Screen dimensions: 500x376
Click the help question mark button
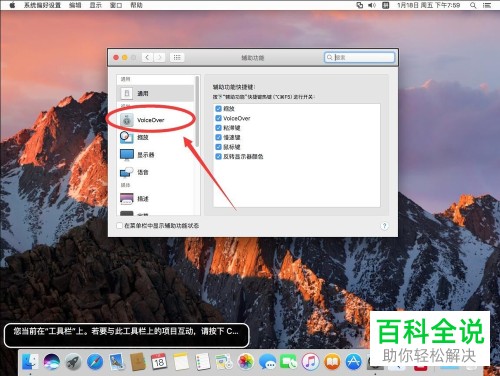point(384,226)
